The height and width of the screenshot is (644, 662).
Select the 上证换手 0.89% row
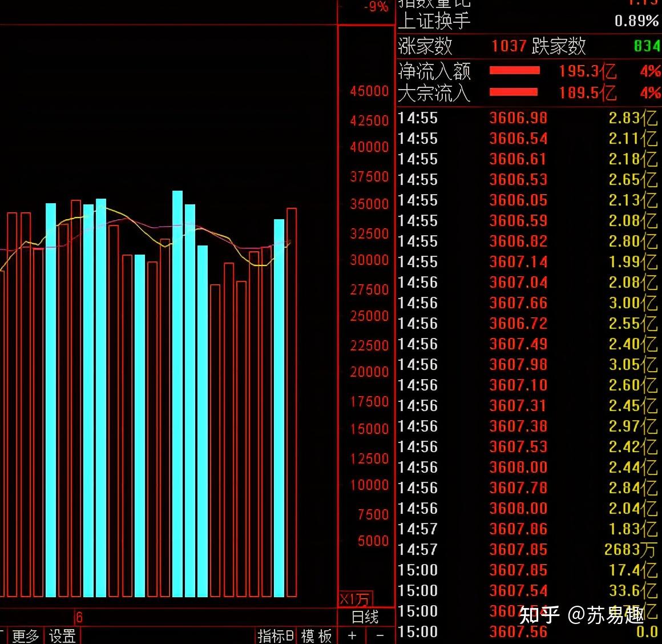click(528, 21)
